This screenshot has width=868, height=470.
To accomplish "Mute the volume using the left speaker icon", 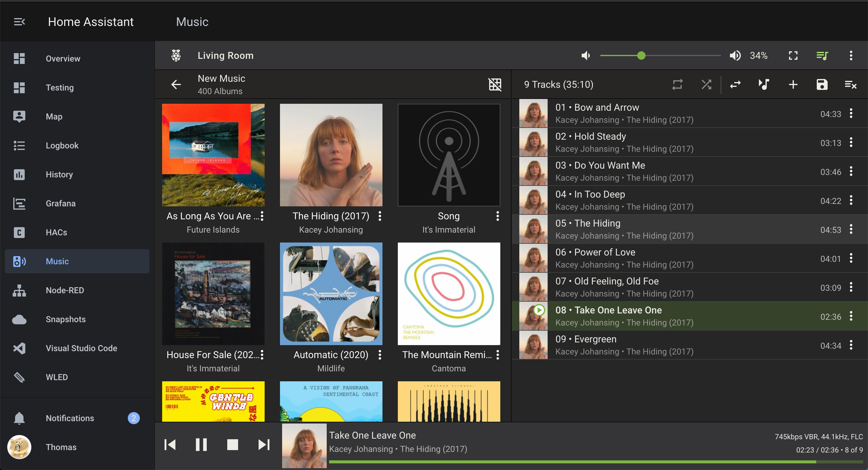I will click(x=586, y=55).
